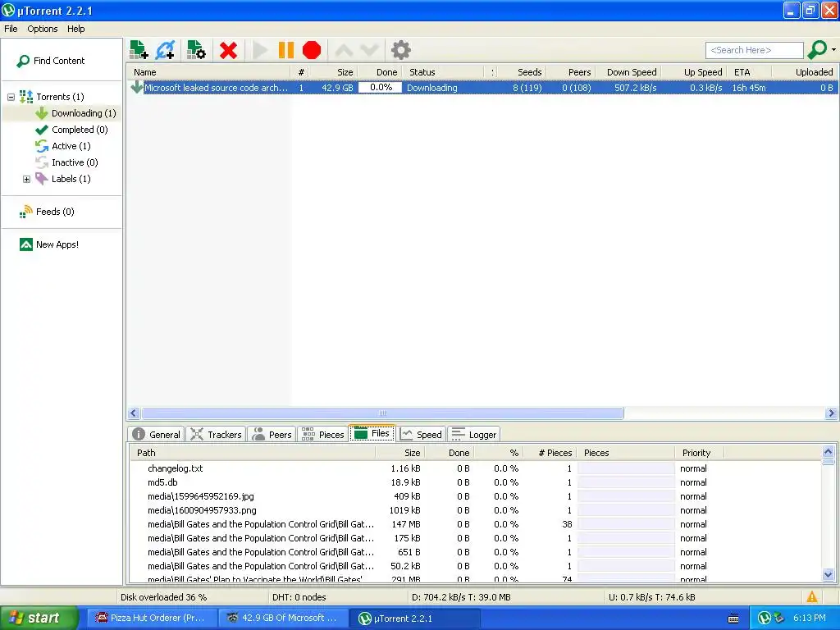Click the Create New Torrent icon
Image resolution: width=840 pixels, height=630 pixels.
pos(196,50)
